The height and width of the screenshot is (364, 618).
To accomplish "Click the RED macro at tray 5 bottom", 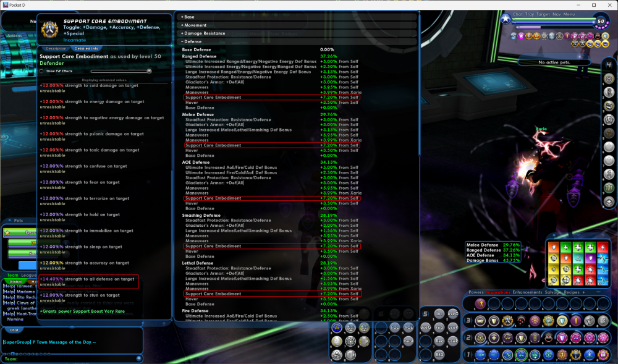I will (x=438, y=355).
